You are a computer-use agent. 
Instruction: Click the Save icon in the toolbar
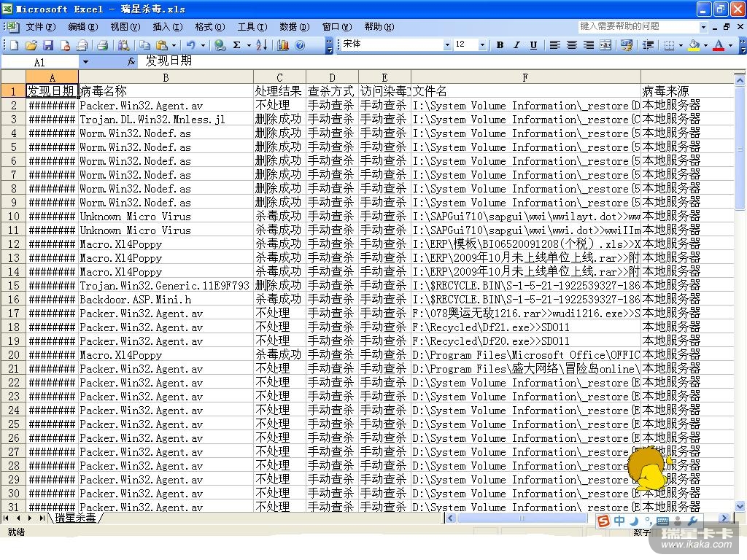coord(48,45)
